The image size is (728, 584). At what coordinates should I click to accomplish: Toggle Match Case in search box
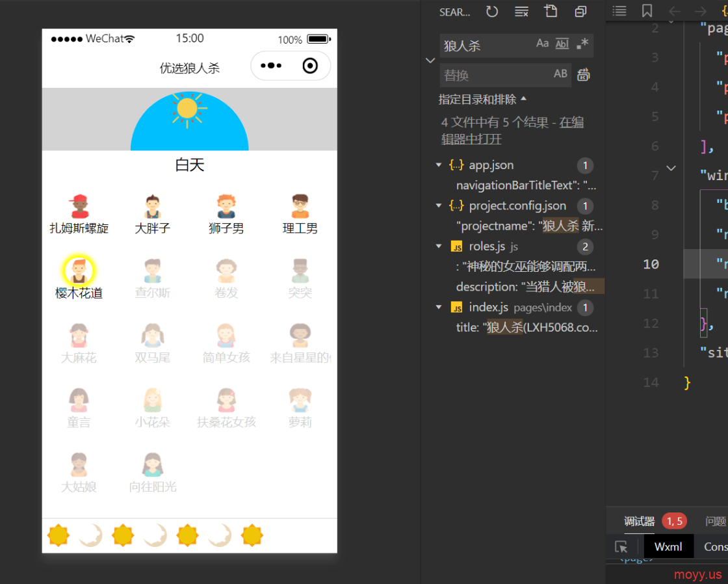(x=542, y=44)
